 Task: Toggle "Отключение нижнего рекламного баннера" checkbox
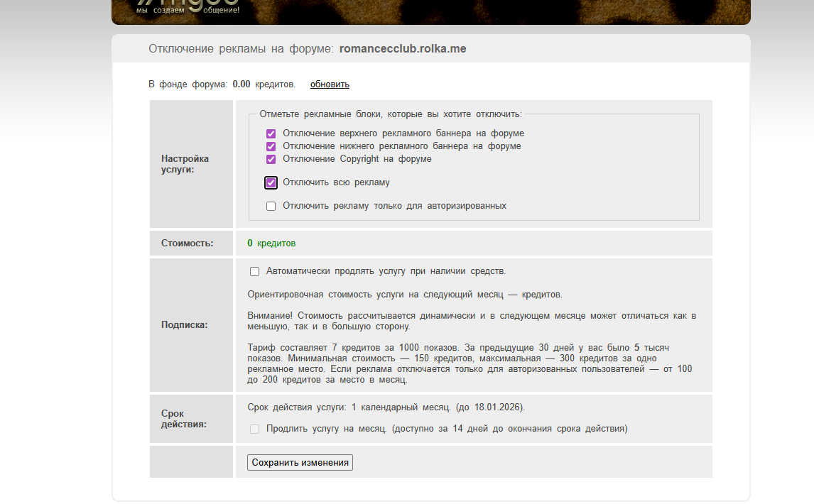tap(271, 146)
